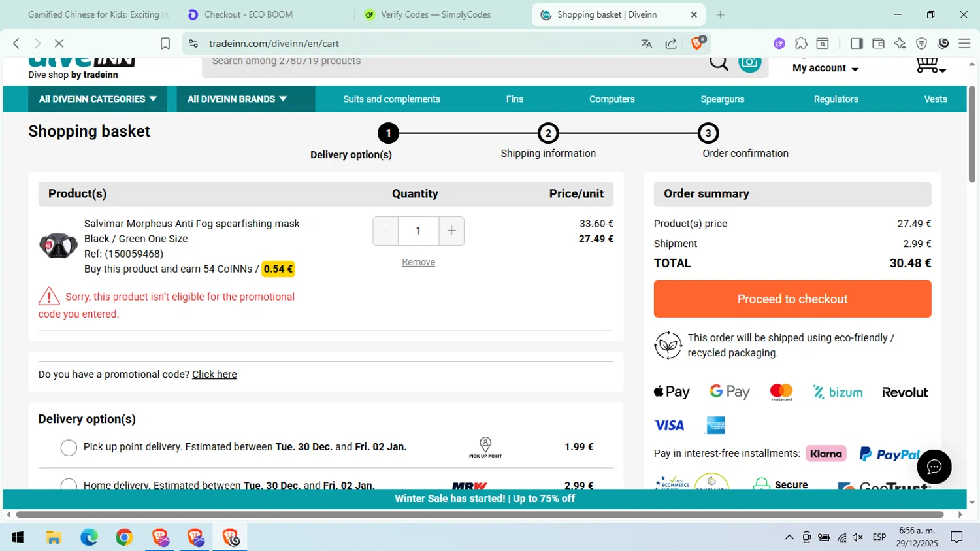Open the camera image search icon
Image resolution: width=980 pixels, height=551 pixels.
[750, 63]
